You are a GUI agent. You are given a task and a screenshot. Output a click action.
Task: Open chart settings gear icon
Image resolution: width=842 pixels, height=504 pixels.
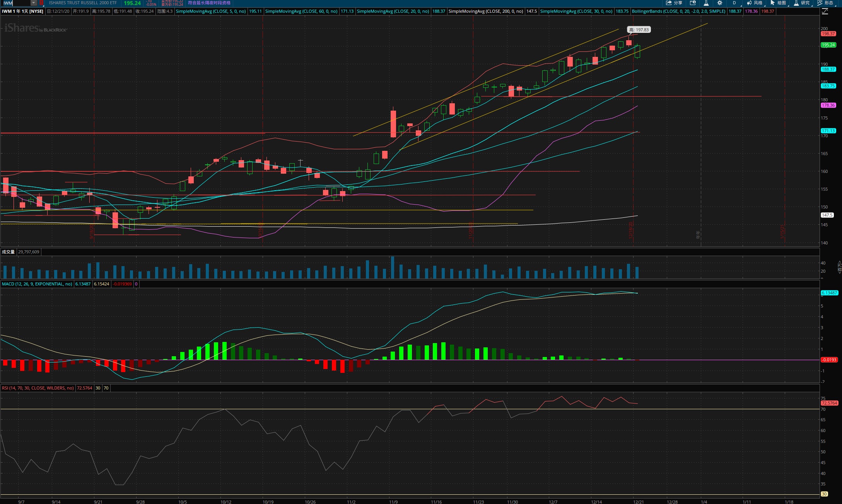719,3
